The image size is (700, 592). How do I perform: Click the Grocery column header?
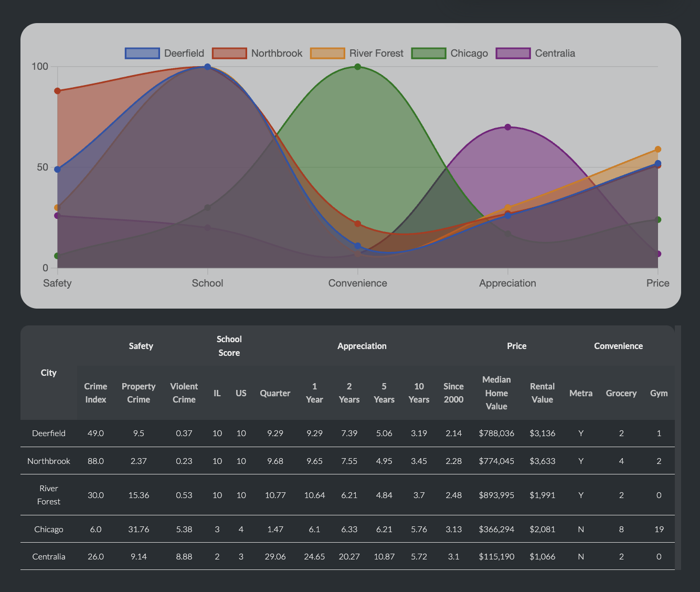point(621,393)
